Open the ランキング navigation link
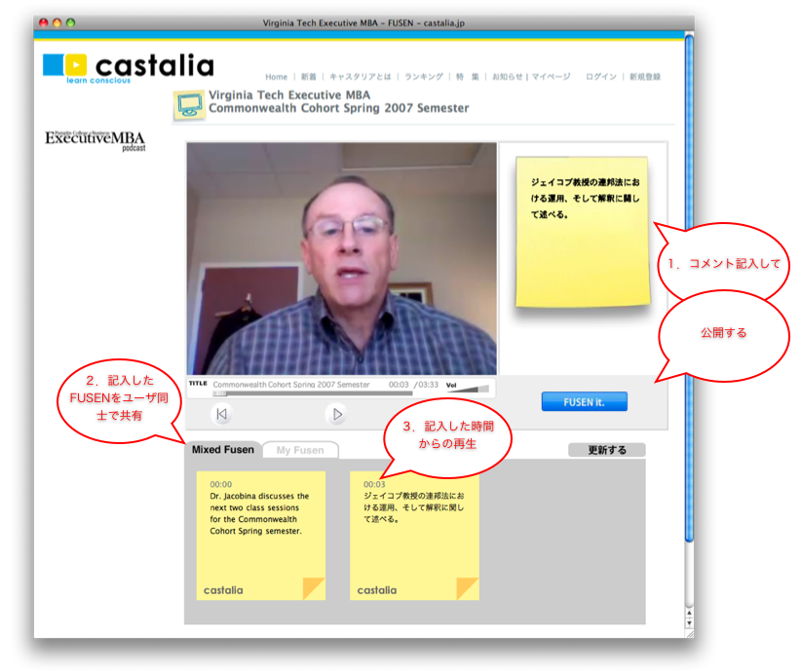The image size is (802, 672). [424, 77]
